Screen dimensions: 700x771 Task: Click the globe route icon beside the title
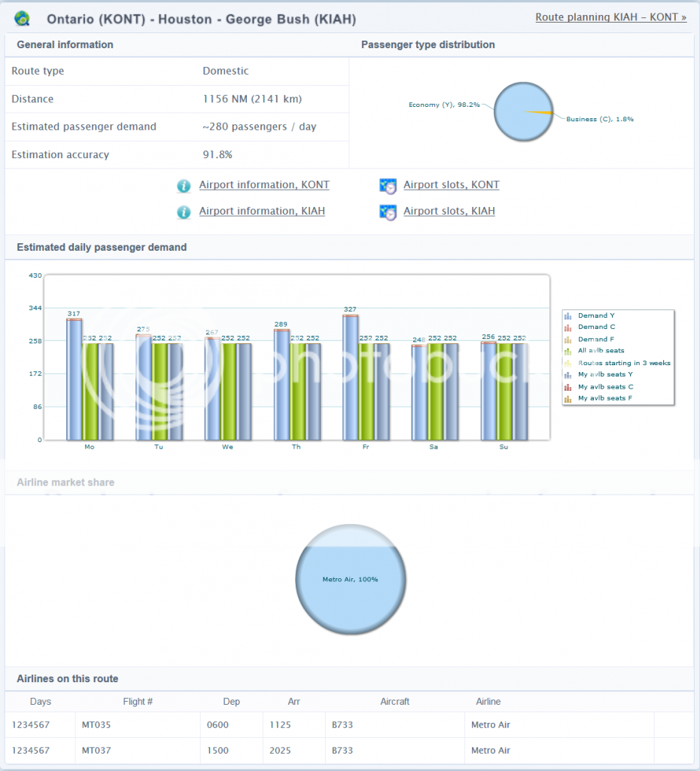pos(23,18)
